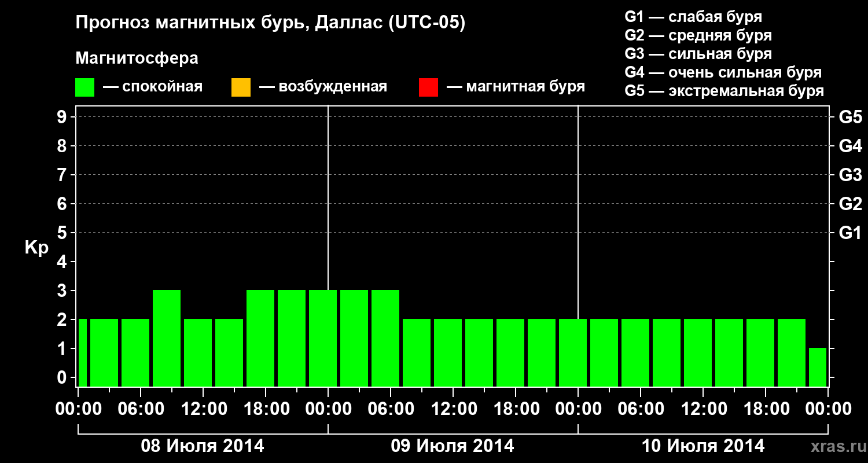Click the final '00:00' label ending 10 Июля
The height and width of the screenshot is (463, 868).
(828, 409)
